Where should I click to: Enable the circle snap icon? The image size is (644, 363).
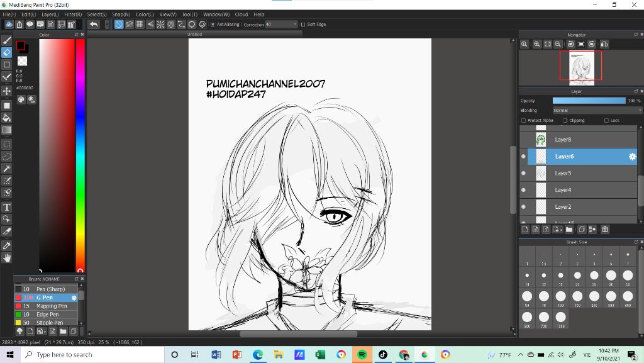[171, 25]
